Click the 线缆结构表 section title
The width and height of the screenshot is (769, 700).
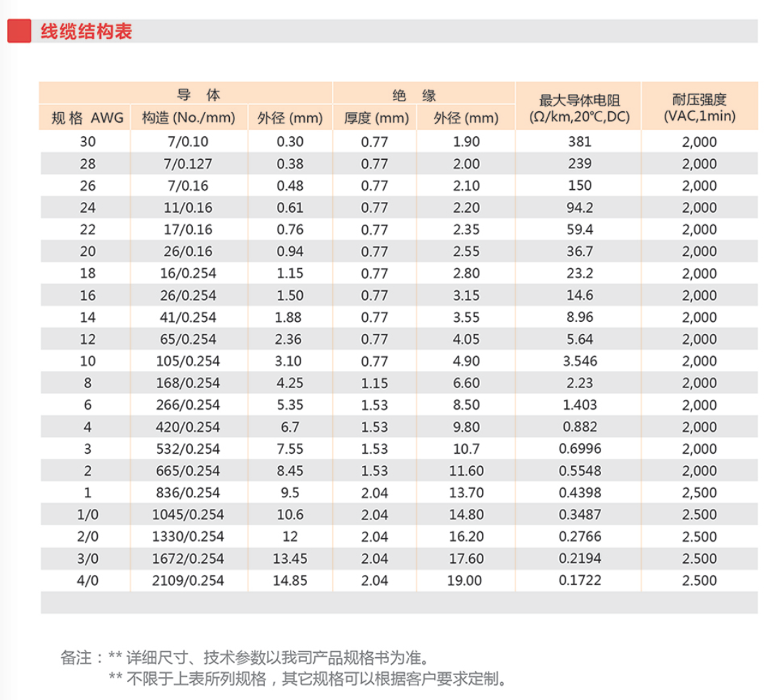point(86,32)
